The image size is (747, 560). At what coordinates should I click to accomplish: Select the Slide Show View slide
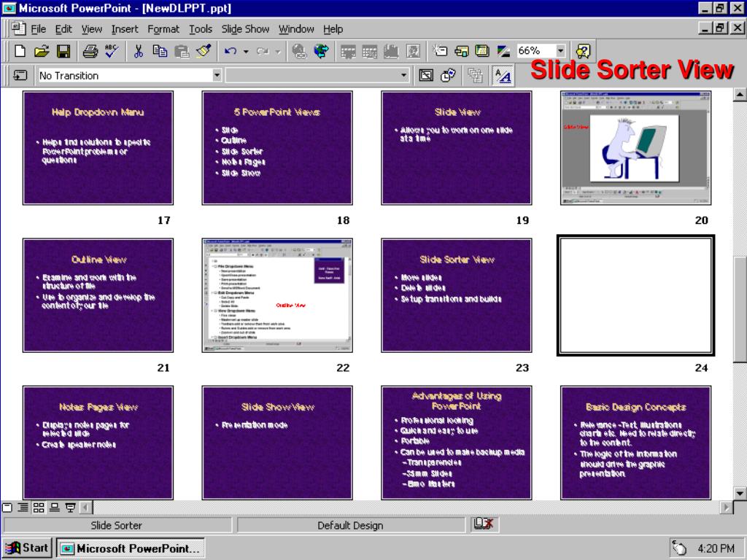click(x=277, y=443)
